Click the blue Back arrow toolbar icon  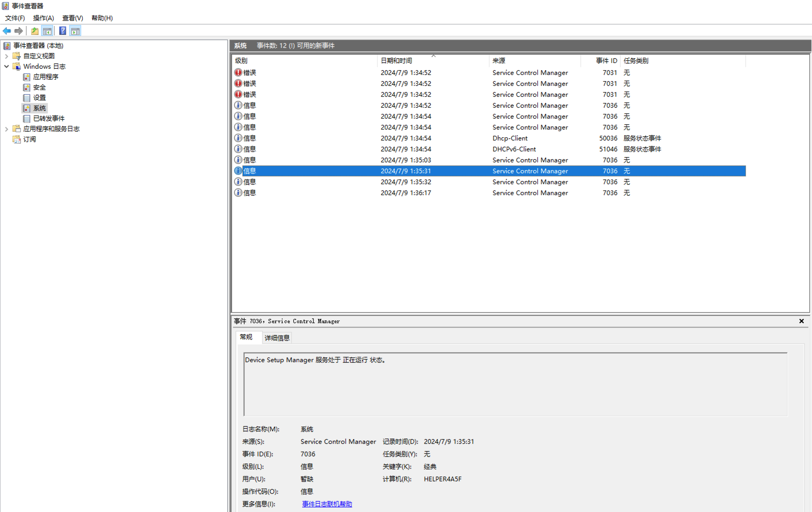[7, 31]
